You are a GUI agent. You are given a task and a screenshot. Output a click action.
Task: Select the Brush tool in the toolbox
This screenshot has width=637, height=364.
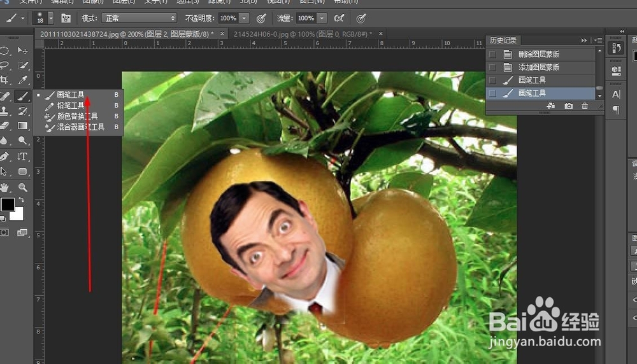(x=22, y=96)
